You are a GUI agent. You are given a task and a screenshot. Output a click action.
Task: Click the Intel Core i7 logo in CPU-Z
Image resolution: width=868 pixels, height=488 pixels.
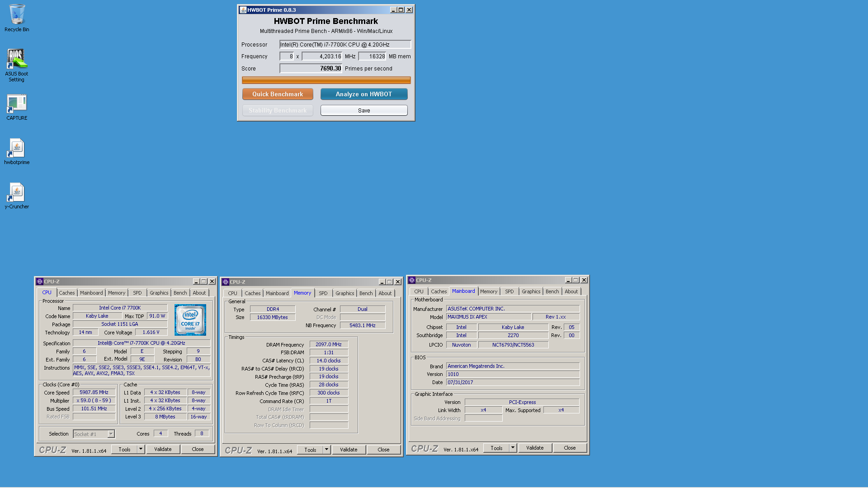(x=190, y=320)
